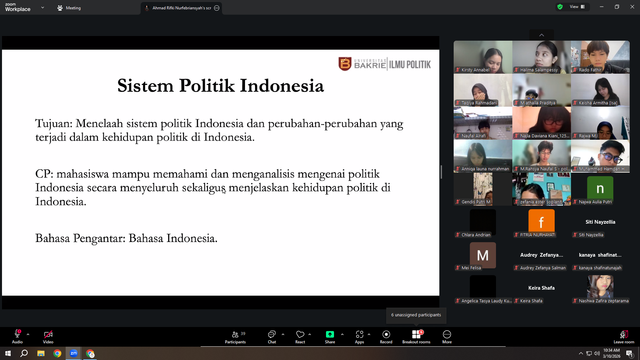Open audio options arrow next to Audio
The width and height of the screenshot is (640, 360).
[28, 334]
